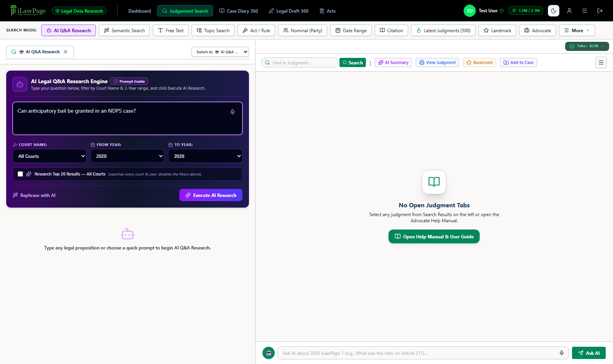Select Semantic Search mode

(x=124, y=30)
